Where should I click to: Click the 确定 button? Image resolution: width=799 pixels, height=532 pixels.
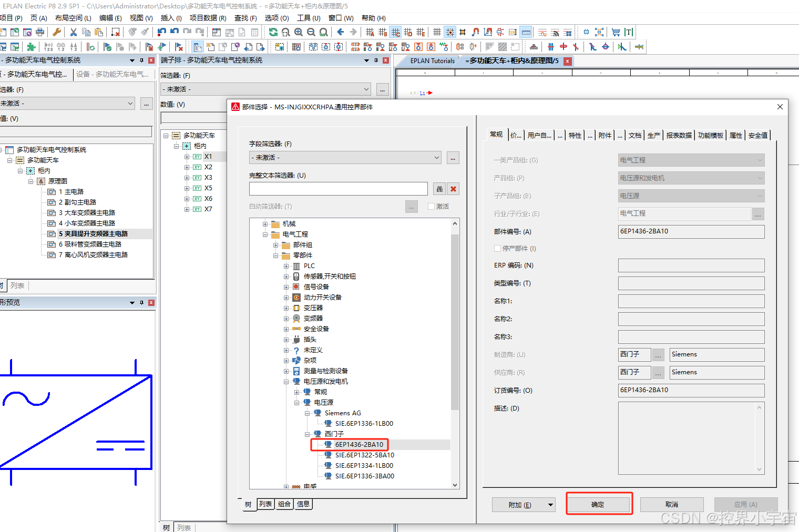(598, 505)
